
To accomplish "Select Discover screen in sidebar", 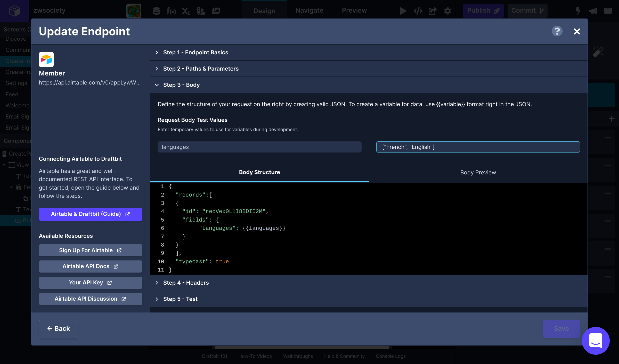I will (17, 39).
